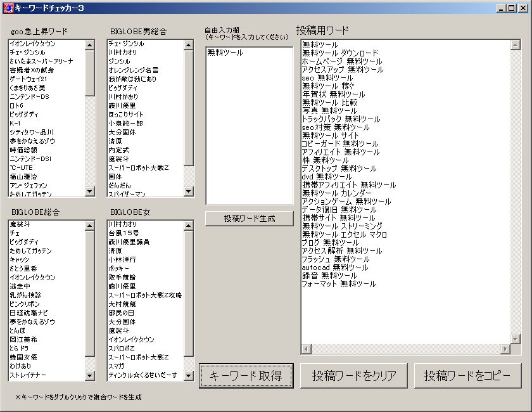Click the BIGLOBE総合 scrollbar thumb
Viewport: 532px width, 412px height.
(89, 294)
